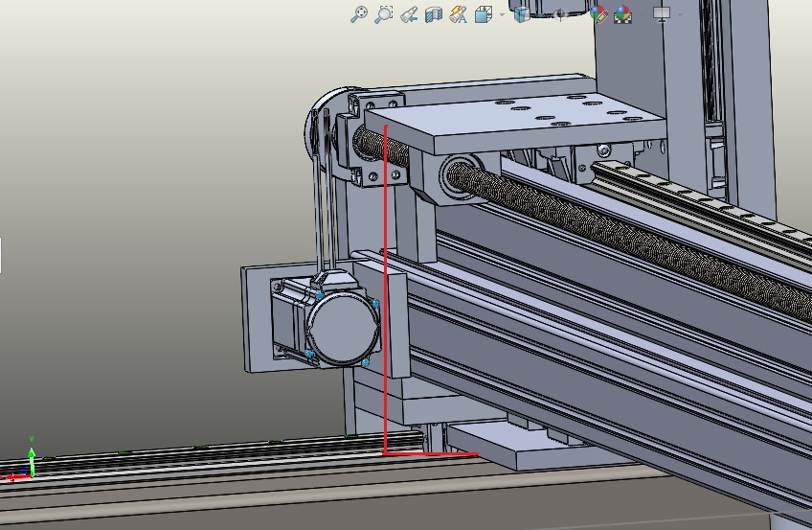Click the Zoom to Fit icon
The image size is (812, 530).
click(x=359, y=14)
